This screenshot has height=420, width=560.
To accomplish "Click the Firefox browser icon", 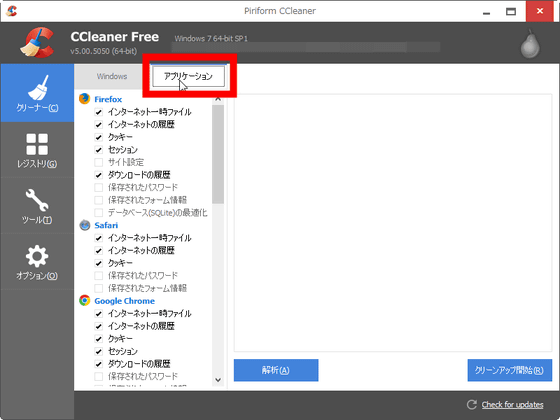I will [x=85, y=99].
